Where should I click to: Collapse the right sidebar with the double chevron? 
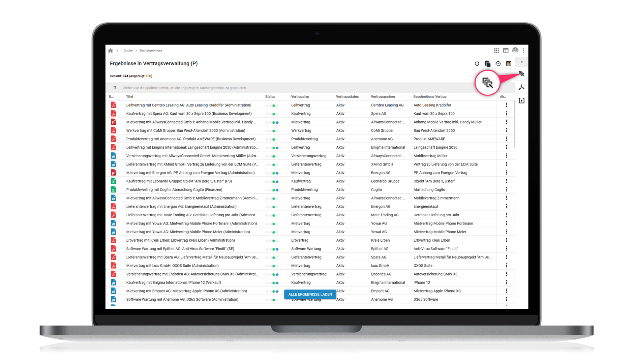[522, 62]
